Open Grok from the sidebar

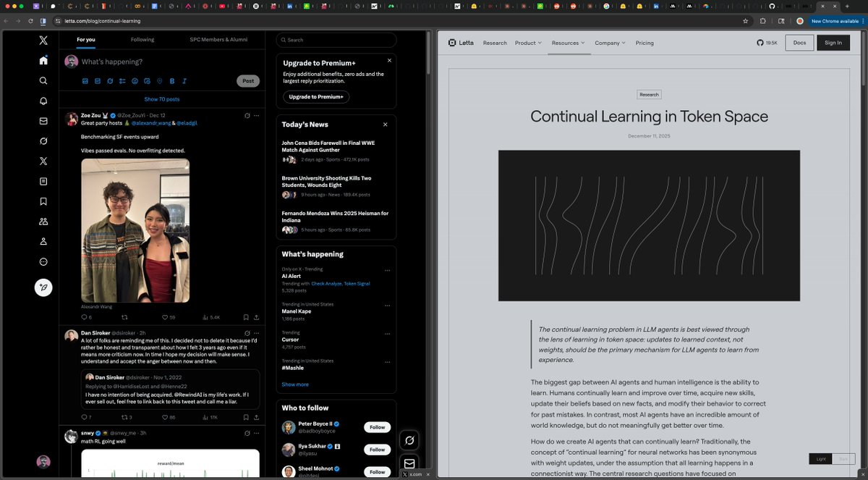click(43, 141)
